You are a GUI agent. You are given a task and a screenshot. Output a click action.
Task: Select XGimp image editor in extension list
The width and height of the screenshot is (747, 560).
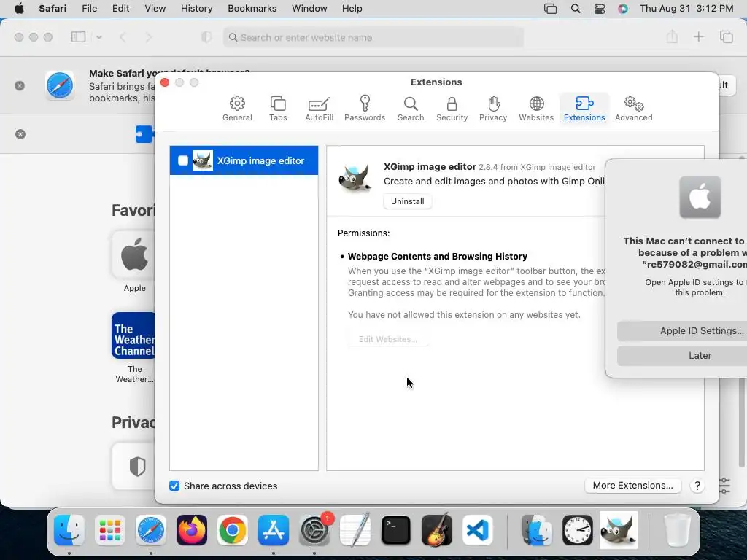244,160
